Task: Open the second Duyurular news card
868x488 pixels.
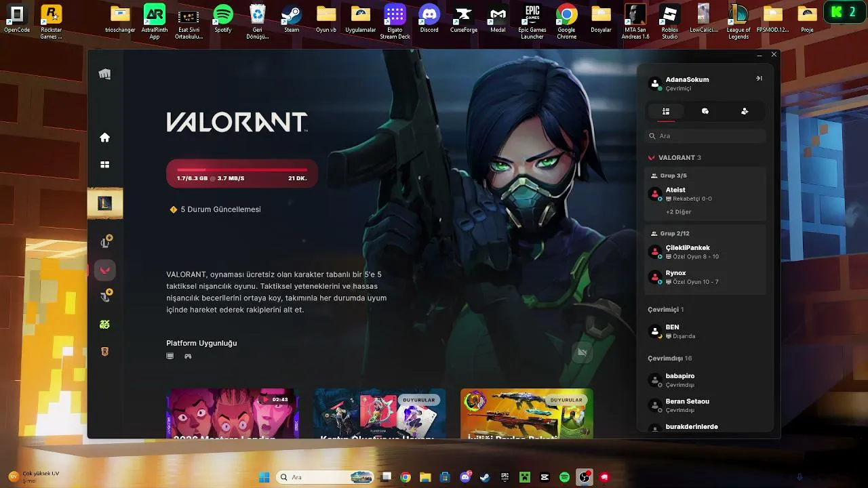Action: click(x=380, y=413)
